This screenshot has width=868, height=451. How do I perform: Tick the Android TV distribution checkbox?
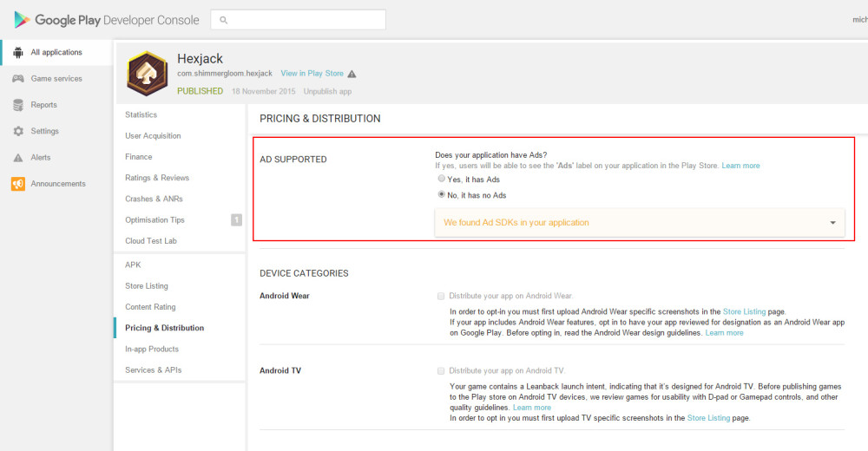pos(441,370)
